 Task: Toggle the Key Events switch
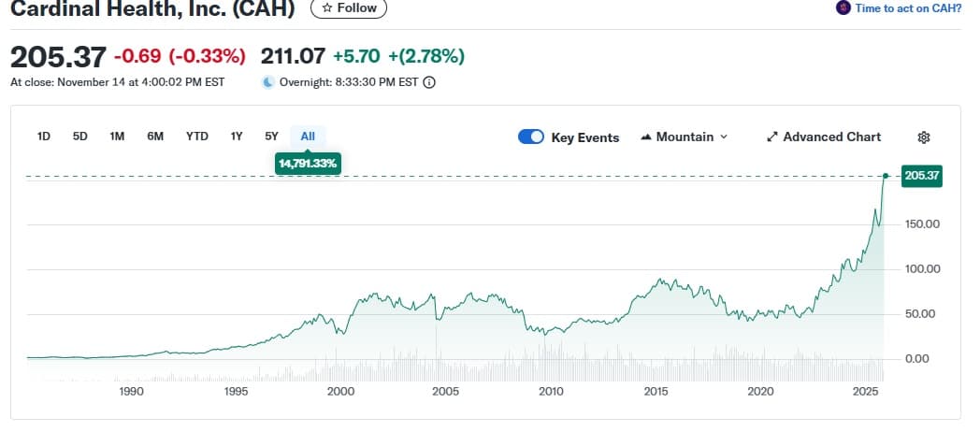(531, 137)
